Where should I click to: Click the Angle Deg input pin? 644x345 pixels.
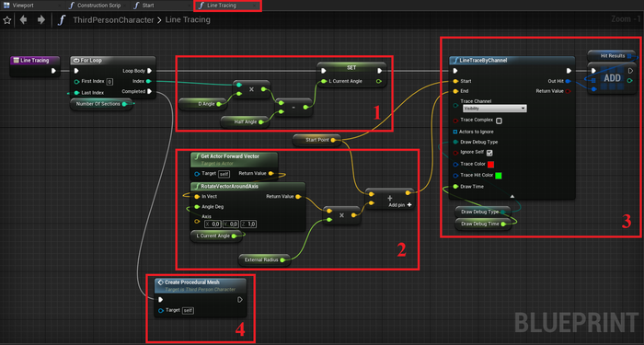[x=197, y=207]
